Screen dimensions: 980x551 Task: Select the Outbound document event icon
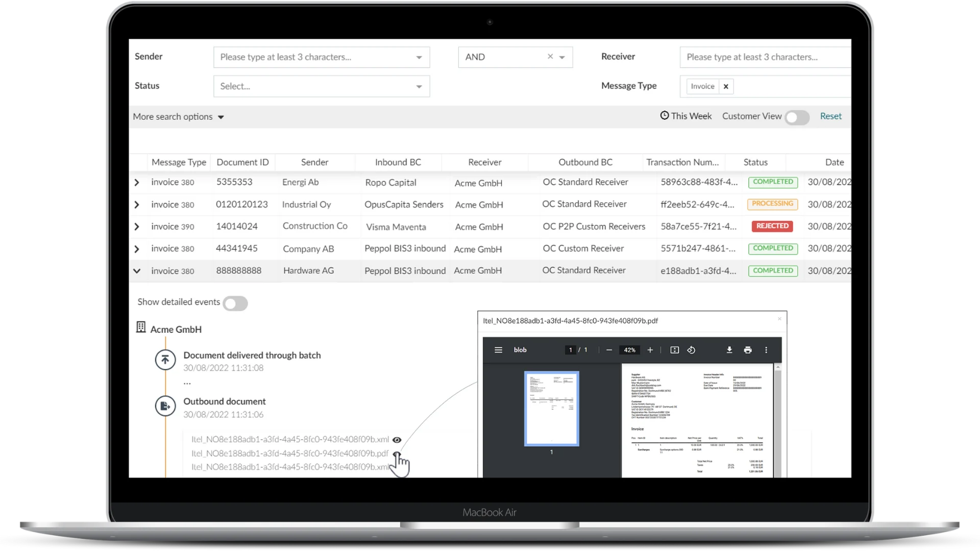click(x=164, y=406)
